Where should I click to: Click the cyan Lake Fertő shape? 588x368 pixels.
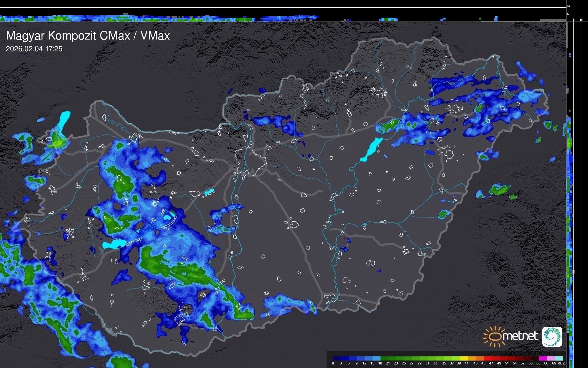pos(65,119)
